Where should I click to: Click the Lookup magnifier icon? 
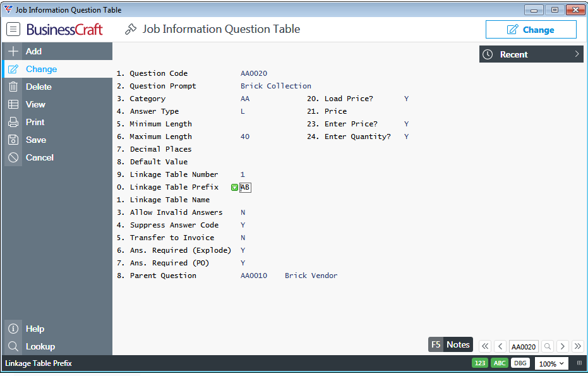pos(13,346)
